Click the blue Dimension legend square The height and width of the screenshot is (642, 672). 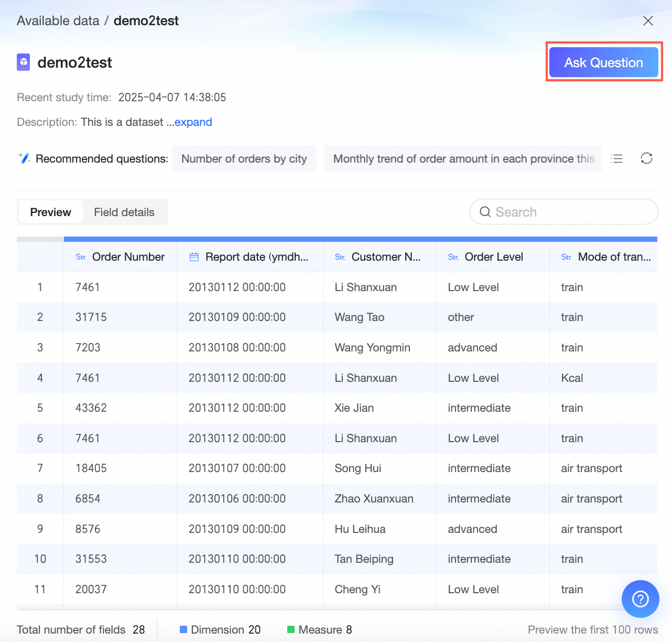click(183, 629)
